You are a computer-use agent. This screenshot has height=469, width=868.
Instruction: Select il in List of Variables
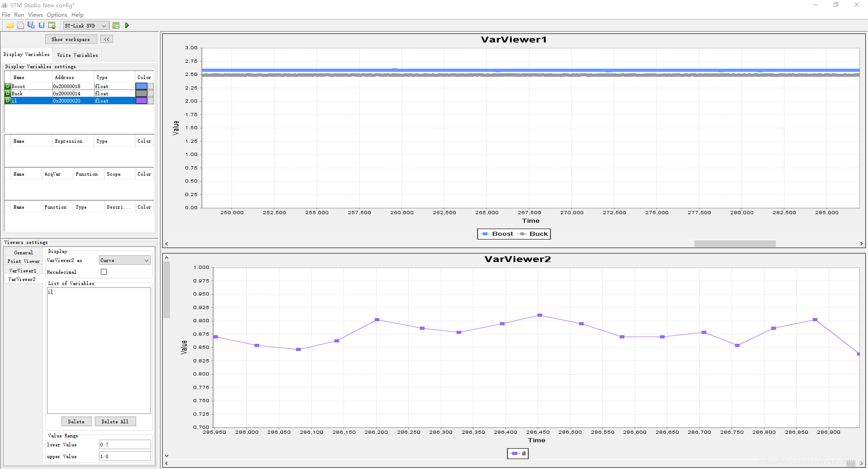51,292
